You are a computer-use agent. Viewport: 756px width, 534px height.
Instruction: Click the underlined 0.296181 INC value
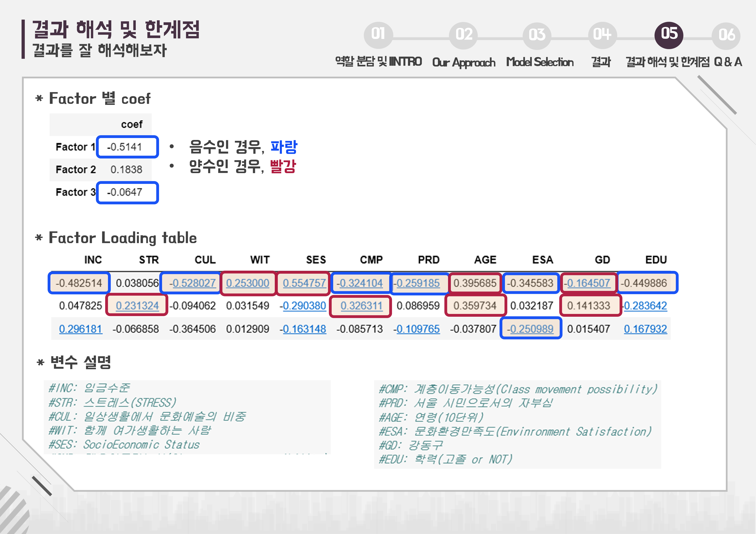[81, 329]
